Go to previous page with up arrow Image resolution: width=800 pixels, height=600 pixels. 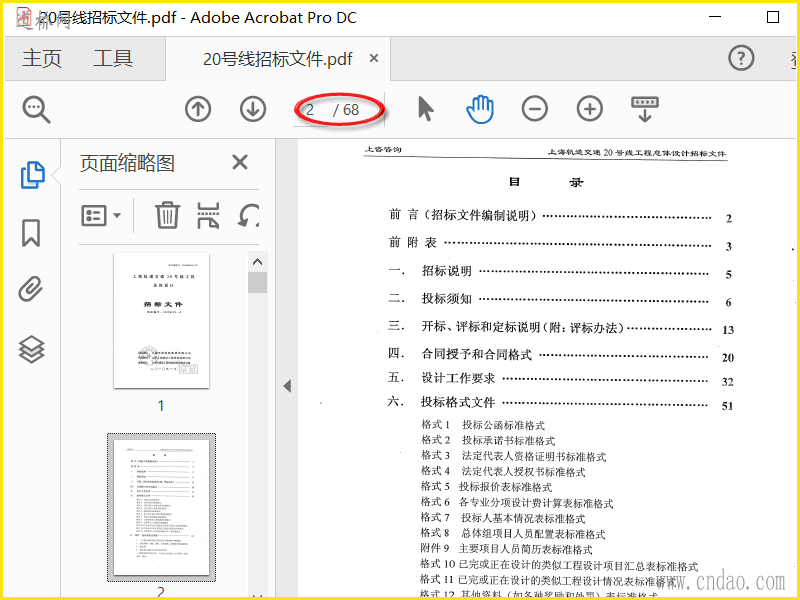point(198,109)
